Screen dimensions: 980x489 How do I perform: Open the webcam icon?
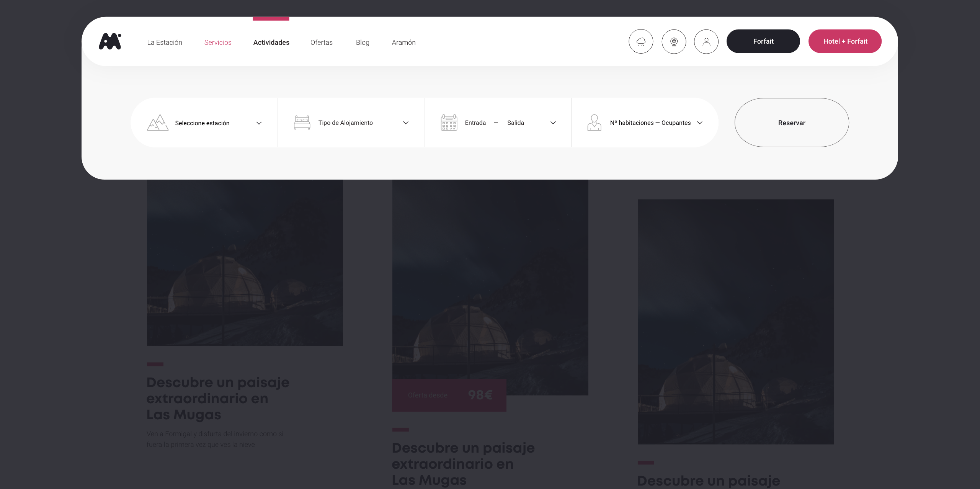[674, 41]
